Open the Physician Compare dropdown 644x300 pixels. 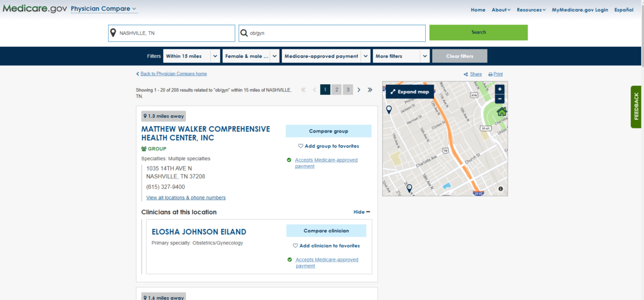[104, 9]
